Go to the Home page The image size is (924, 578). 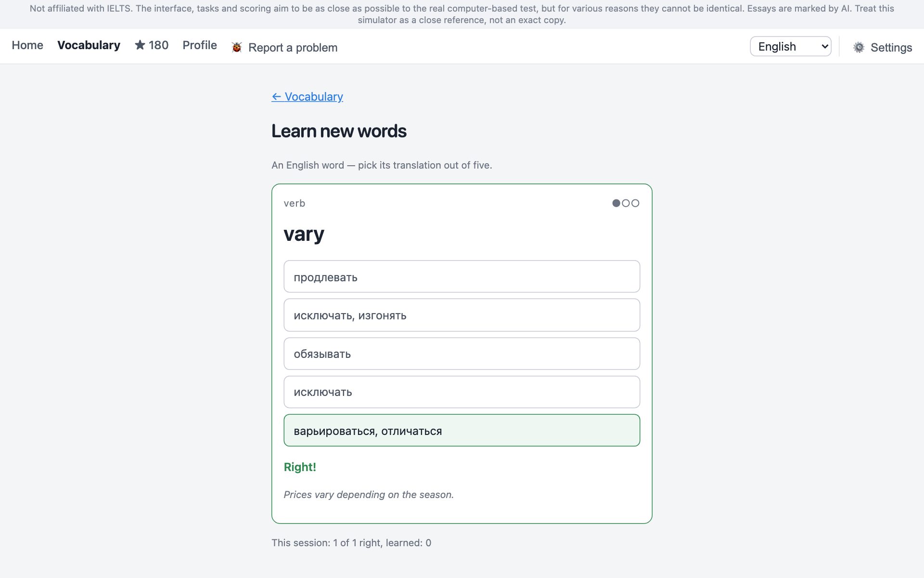pyautogui.click(x=27, y=45)
